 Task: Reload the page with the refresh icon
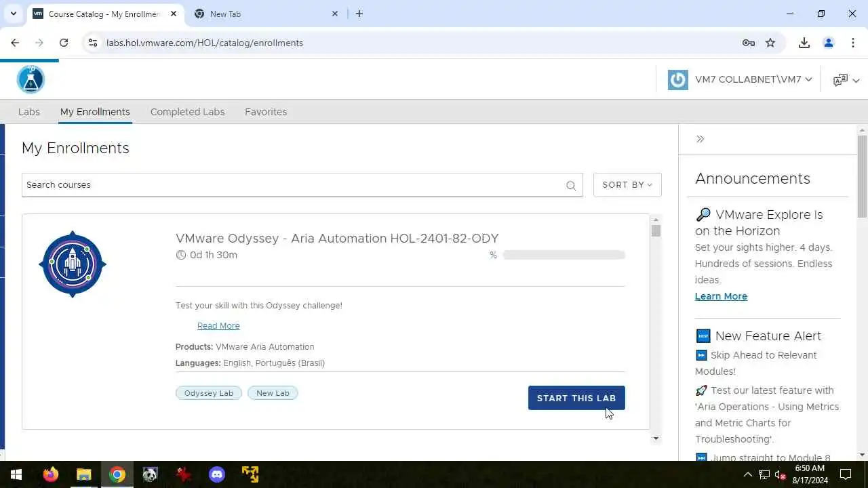(x=64, y=43)
